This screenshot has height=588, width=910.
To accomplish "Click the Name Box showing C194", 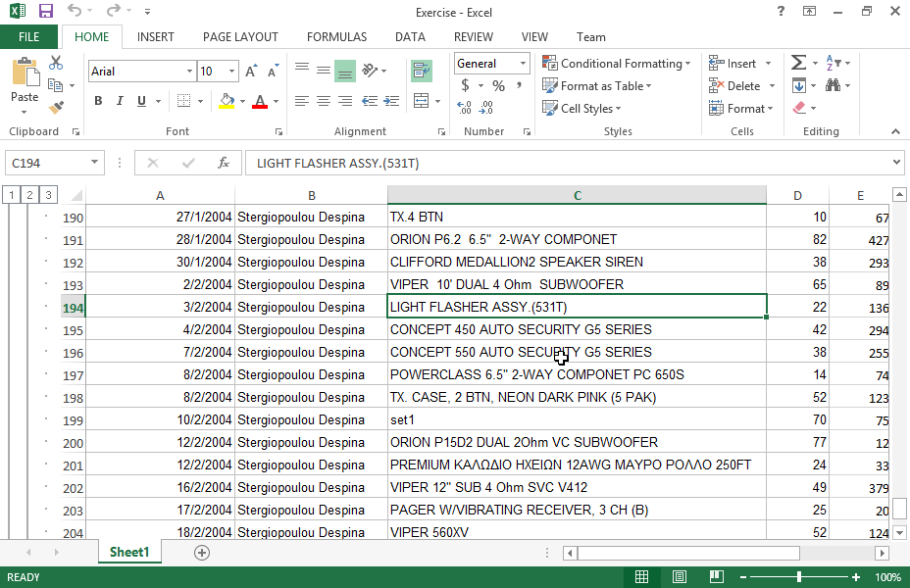I will click(x=48, y=163).
